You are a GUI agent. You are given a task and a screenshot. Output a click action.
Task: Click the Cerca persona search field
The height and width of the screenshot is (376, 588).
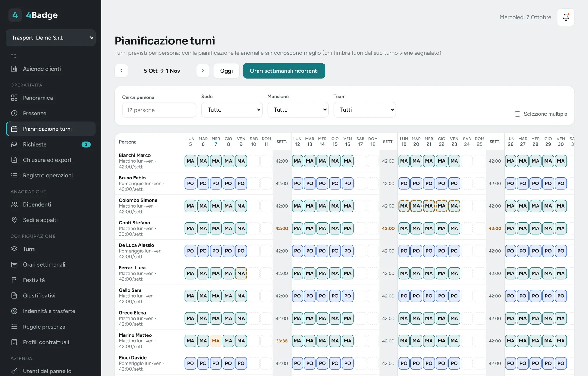click(x=159, y=110)
